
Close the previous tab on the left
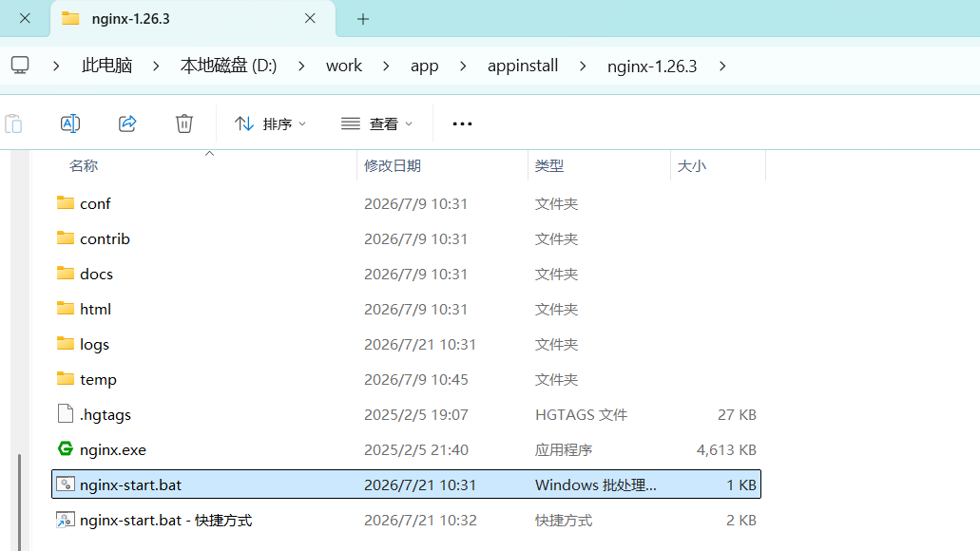click(x=25, y=19)
